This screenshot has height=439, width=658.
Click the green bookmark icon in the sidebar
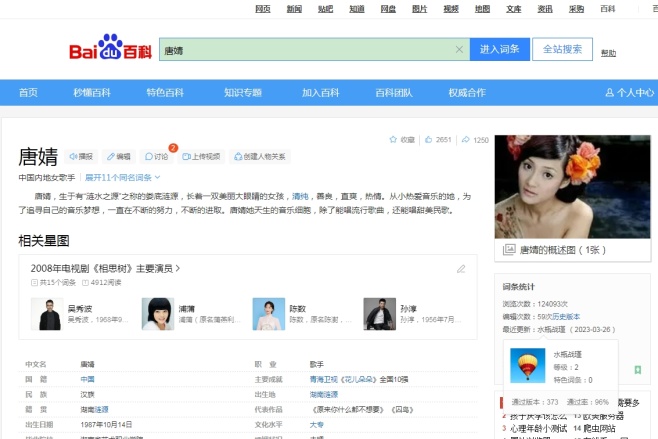(x=637, y=370)
